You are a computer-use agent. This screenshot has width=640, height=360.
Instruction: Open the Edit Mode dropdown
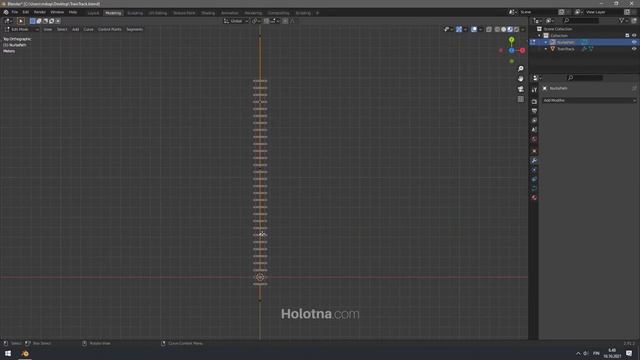point(22,29)
